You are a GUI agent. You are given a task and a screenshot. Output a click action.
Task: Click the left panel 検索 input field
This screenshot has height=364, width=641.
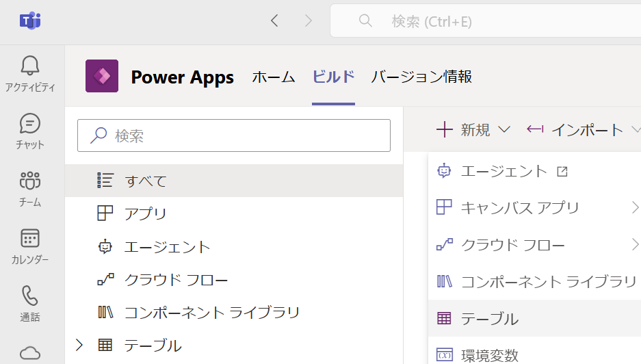[234, 135]
